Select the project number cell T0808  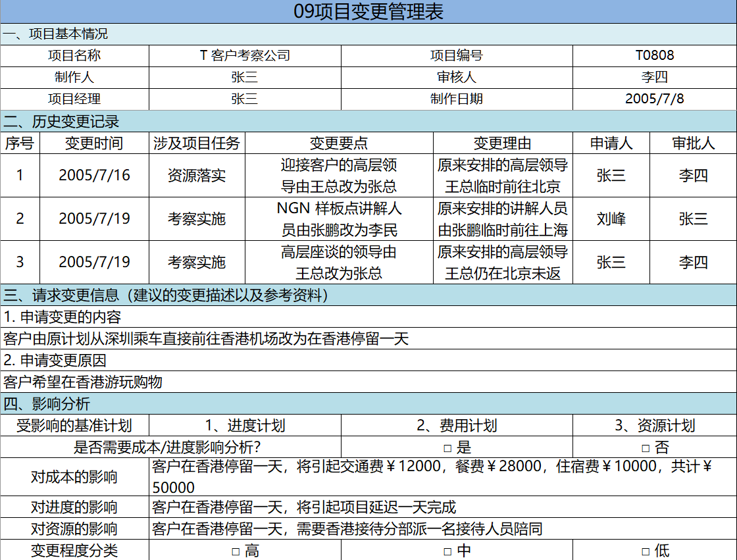tap(656, 56)
